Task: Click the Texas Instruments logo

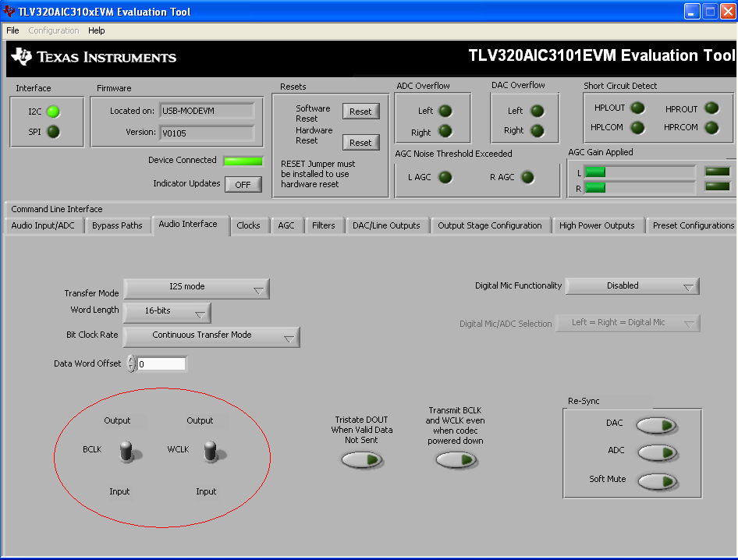Action: (x=94, y=57)
